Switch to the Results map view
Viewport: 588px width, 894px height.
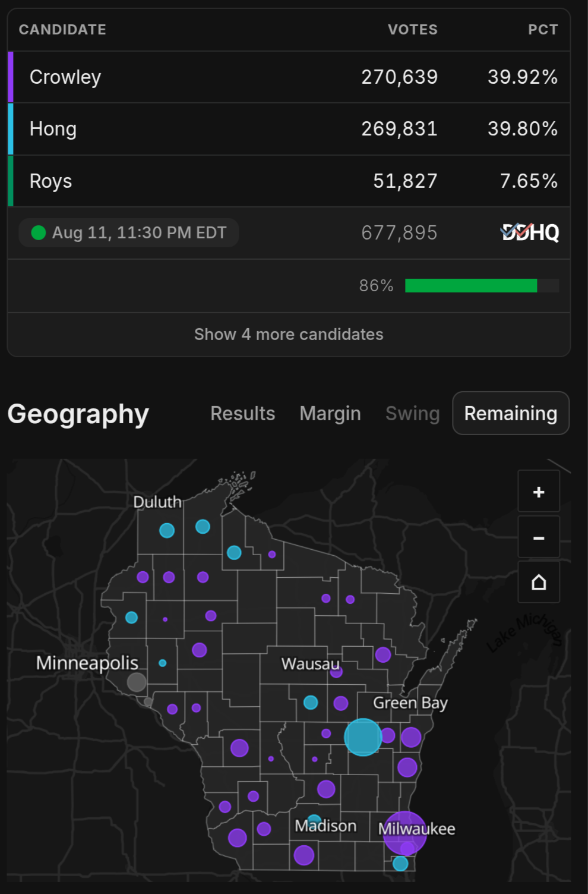pos(243,413)
